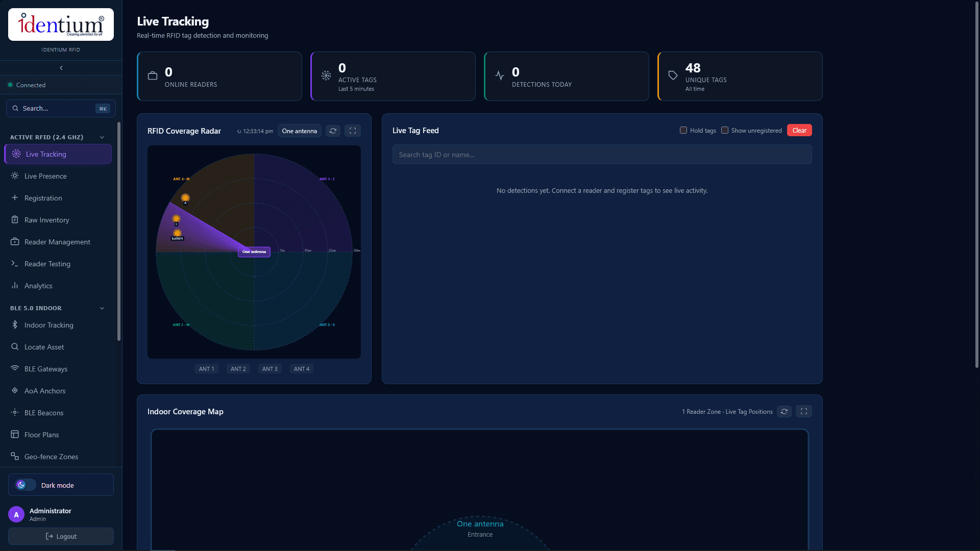Select the kuchbhi tag marker on radar
This screenshot has height=551, width=980.
(x=177, y=234)
